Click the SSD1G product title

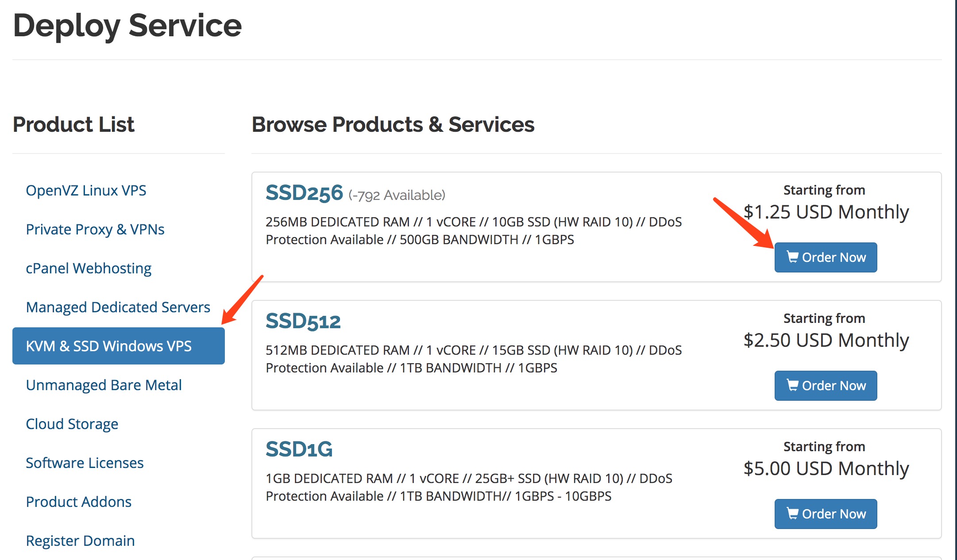[x=299, y=449]
